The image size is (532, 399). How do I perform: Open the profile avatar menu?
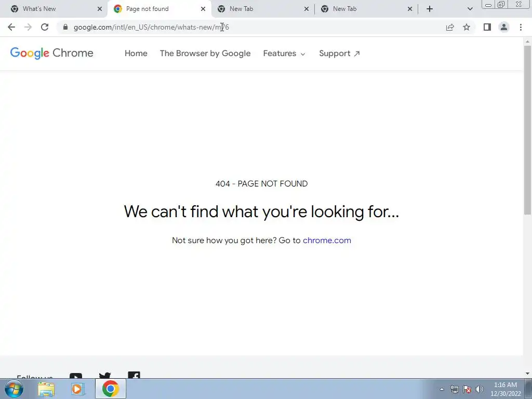click(x=504, y=27)
